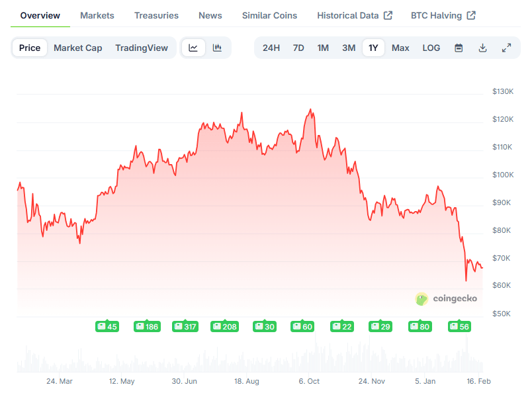Click the green annotation marker labeled 317
This screenshot has width=532, height=393.
pos(185,326)
